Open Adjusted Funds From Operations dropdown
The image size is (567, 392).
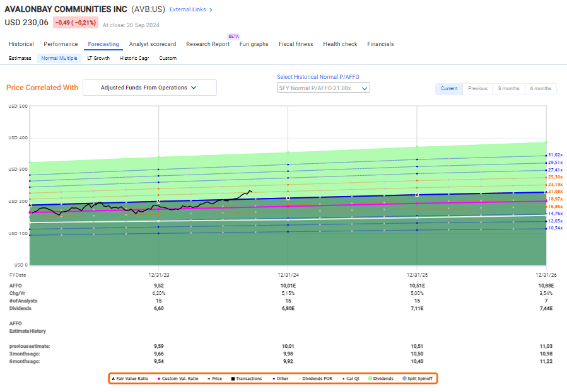(x=149, y=88)
